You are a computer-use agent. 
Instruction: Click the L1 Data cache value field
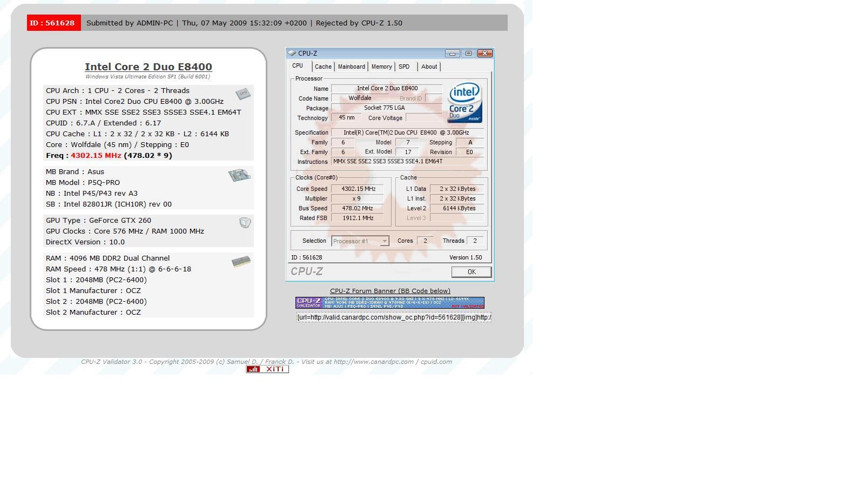tap(457, 189)
